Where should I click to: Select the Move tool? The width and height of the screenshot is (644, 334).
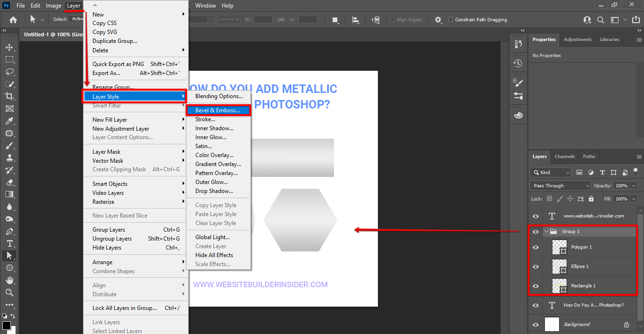(x=9, y=47)
